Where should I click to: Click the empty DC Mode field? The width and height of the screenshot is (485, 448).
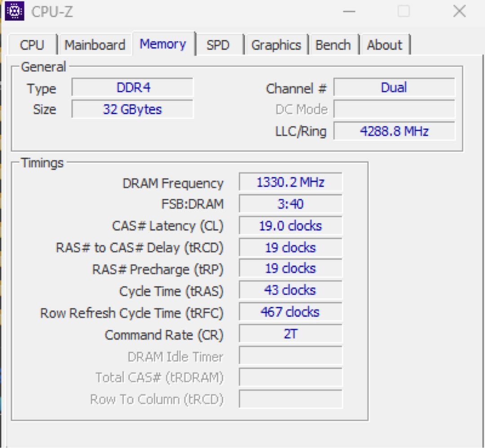pos(394,108)
